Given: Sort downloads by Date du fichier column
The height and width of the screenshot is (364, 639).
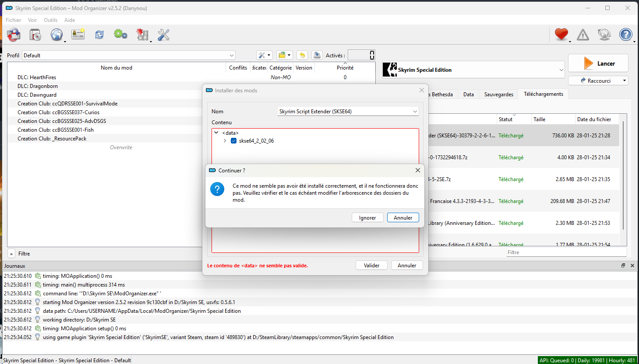Looking at the screenshot, I should 597,119.
